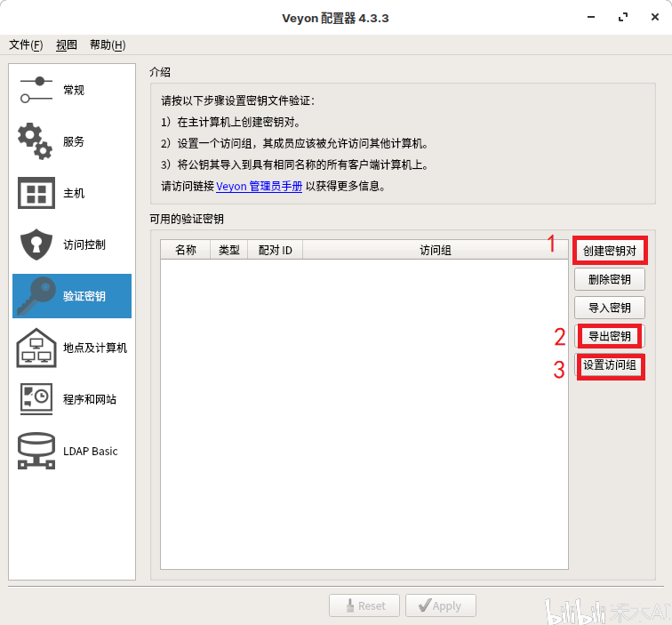
Task: Open the 服务 gears icon
Action: pos(36,141)
